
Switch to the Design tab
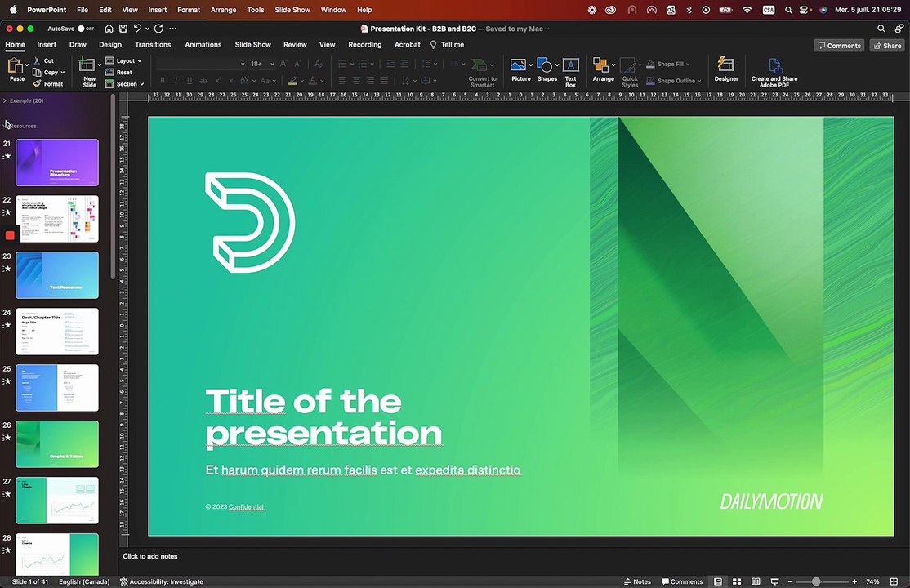coord(110,45)
